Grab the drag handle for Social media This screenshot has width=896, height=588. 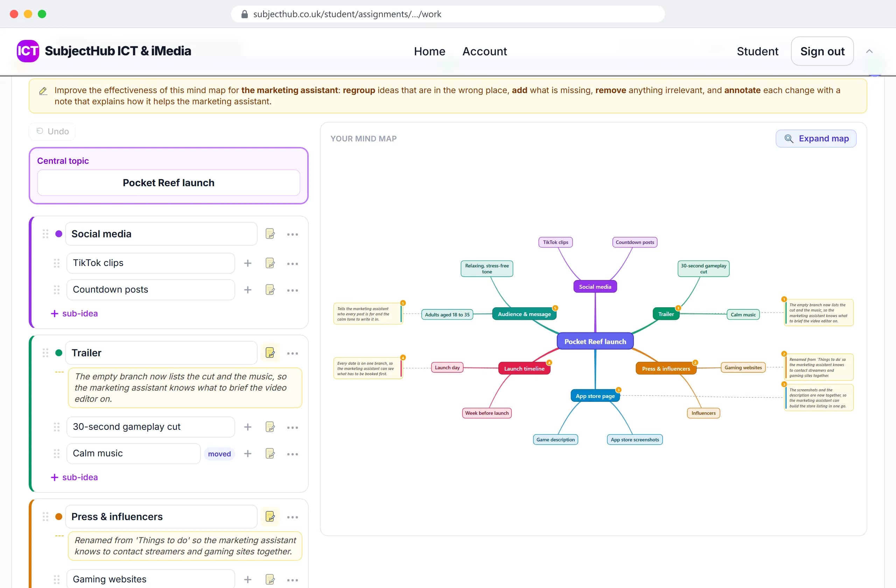[x=45, y=234]
